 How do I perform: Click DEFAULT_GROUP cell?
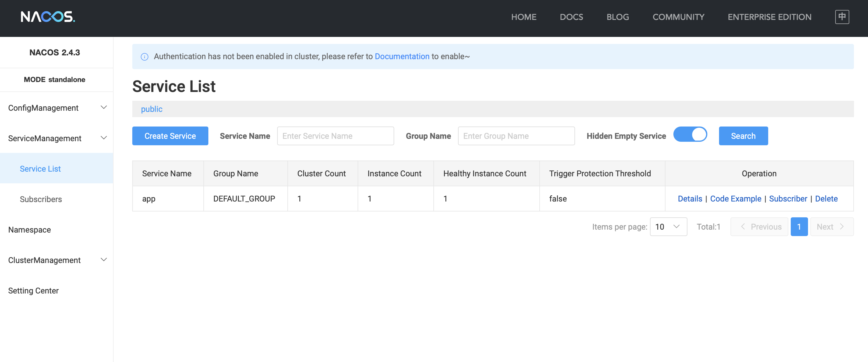[245, 199]
